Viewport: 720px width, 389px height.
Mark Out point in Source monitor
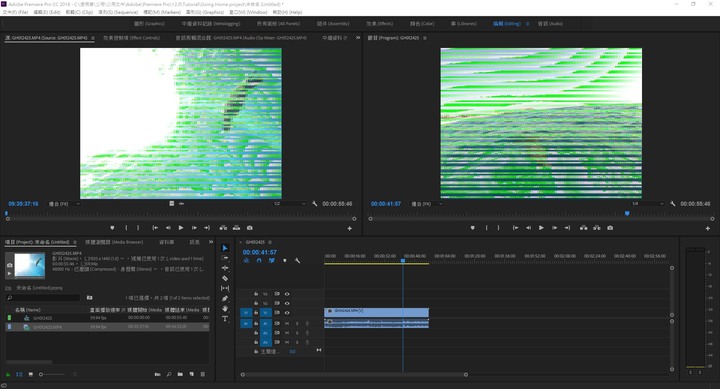click(x=138, y=228)
